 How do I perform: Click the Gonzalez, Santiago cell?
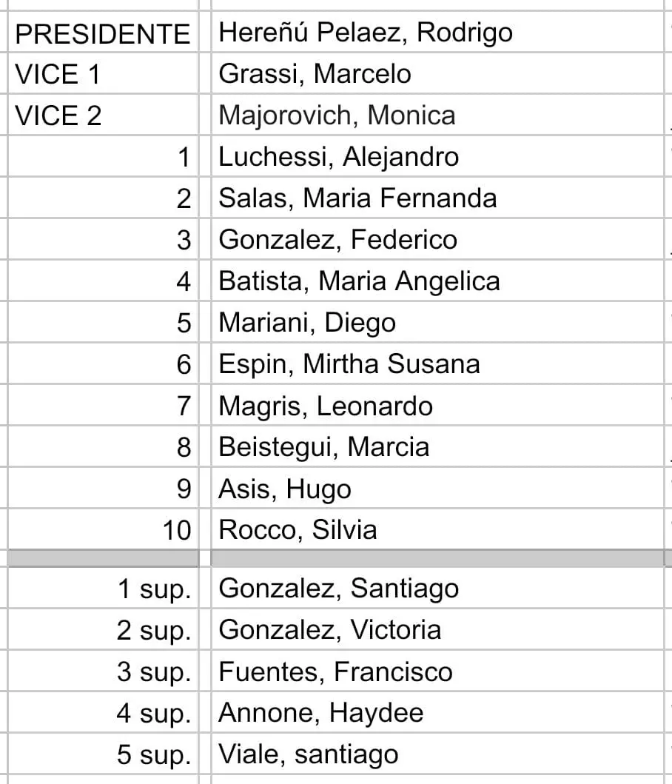click(x=339, y=589)
